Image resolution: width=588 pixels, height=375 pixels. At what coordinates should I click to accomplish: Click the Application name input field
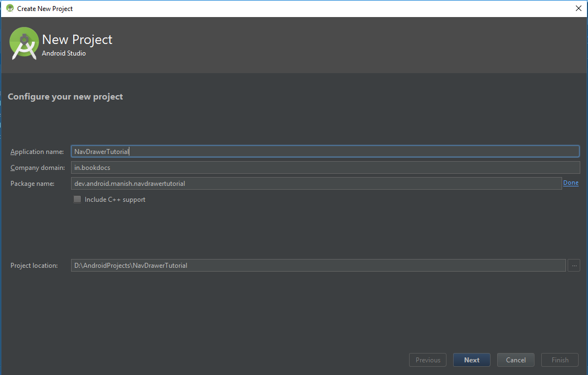[x=325, y=151]
